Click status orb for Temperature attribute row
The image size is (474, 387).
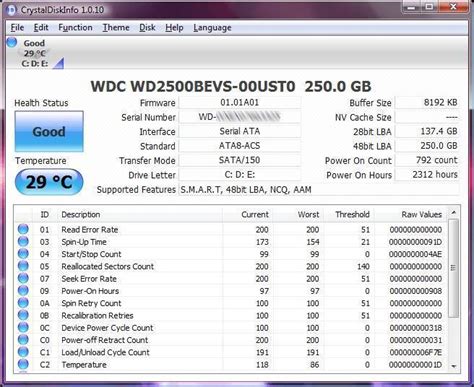(23, 364)
